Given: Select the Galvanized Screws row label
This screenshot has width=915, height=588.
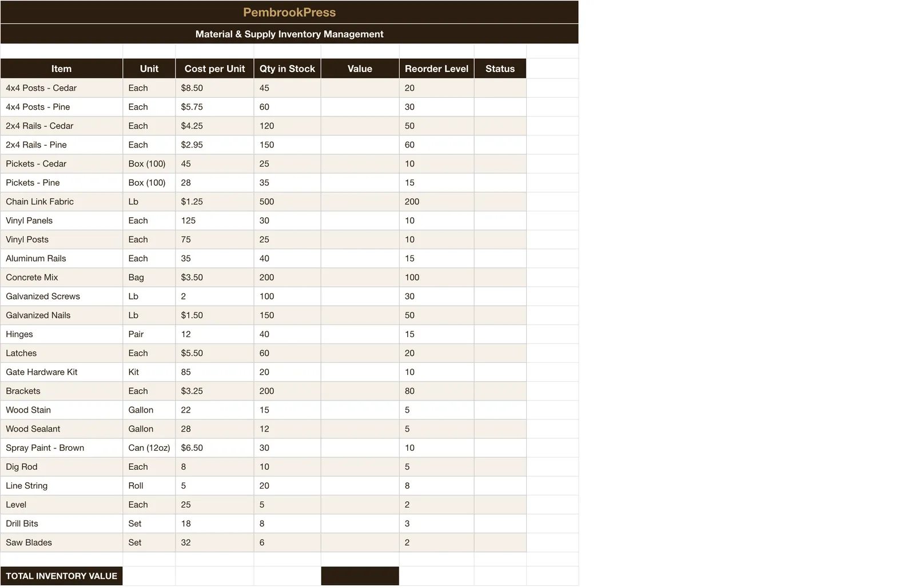Looking at the screenshot, I should (61, 297).
